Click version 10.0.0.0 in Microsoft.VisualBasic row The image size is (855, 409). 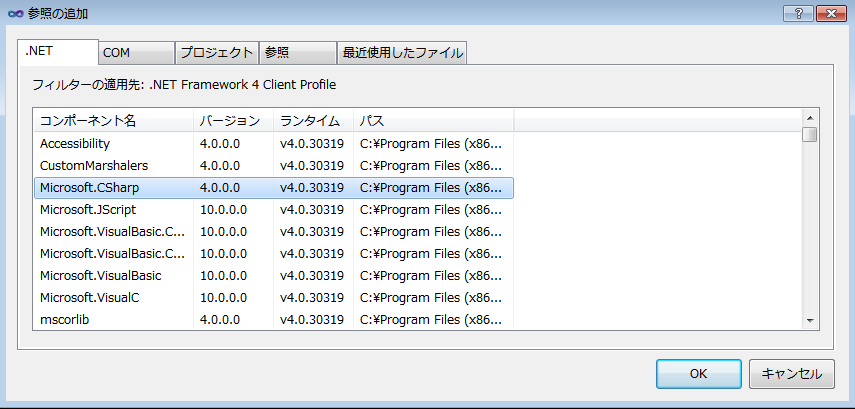click(224, 275)
